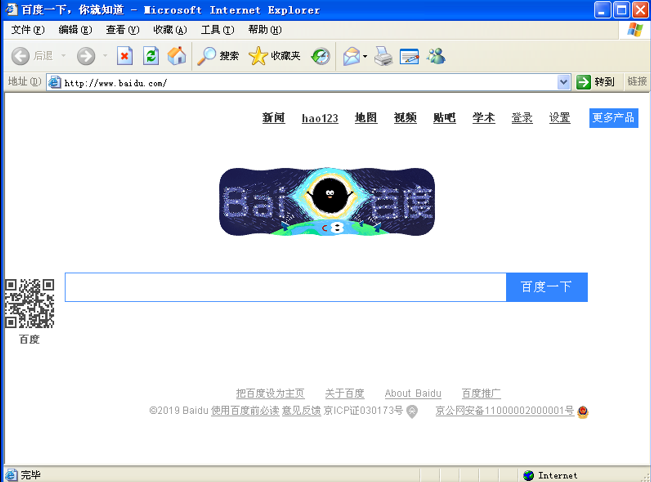Click the address bar URL field
This screenshot has height=482, width=651.
pos(309,83)
